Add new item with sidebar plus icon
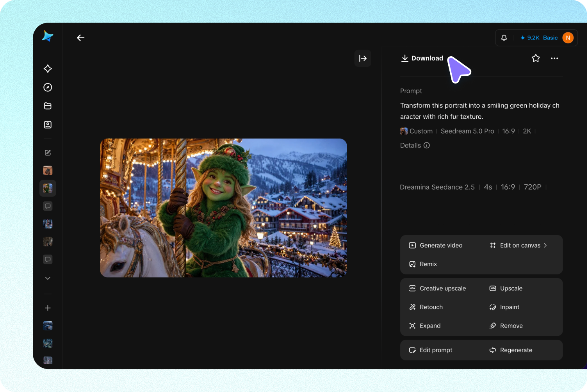588x392 pixels. [48, 308]
